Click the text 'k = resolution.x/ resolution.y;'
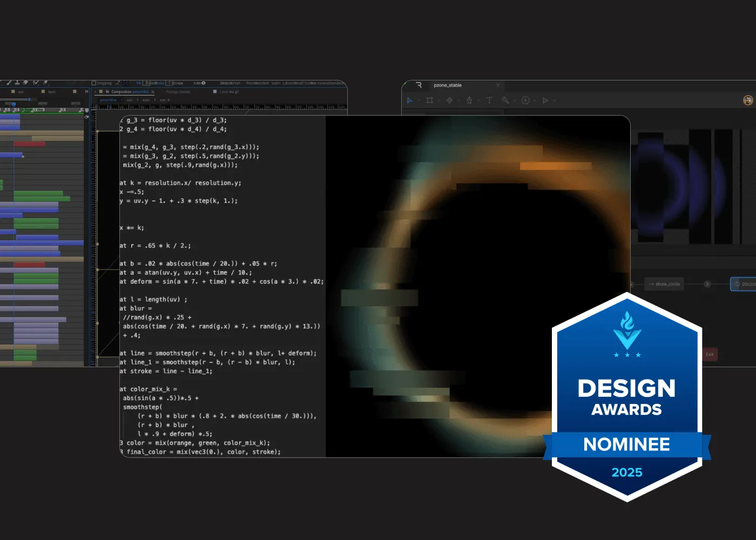Screen dimensions: 756x540 [186, 183]
